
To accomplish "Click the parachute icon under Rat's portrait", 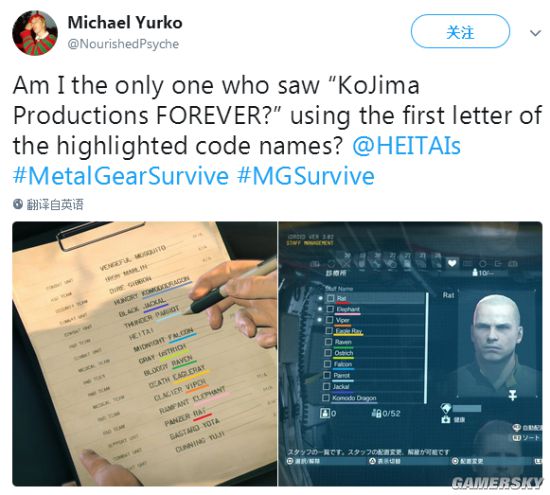I will [x=445, y=408].
